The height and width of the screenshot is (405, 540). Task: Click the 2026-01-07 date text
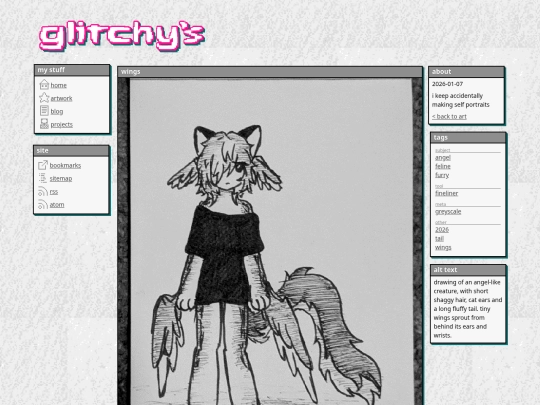pos(447,84)
